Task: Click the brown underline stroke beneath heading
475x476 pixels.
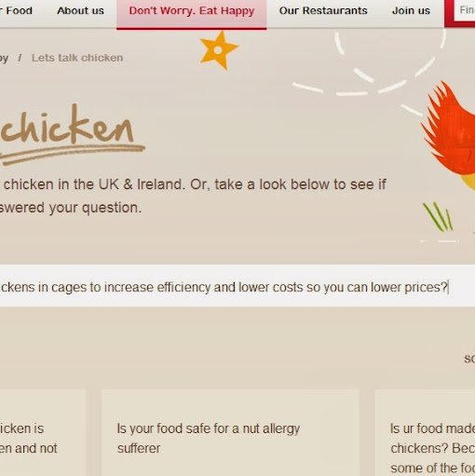Action: tap(72, 154)
